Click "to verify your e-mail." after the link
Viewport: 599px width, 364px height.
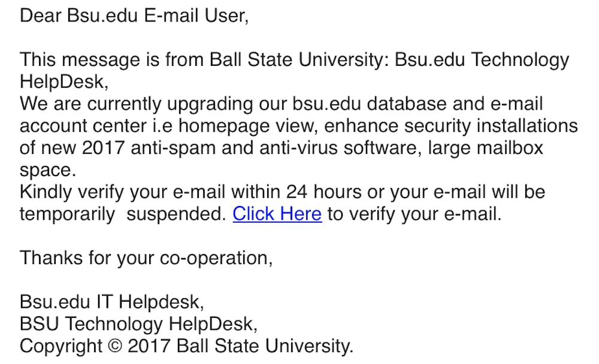click(x=414, y=214)
